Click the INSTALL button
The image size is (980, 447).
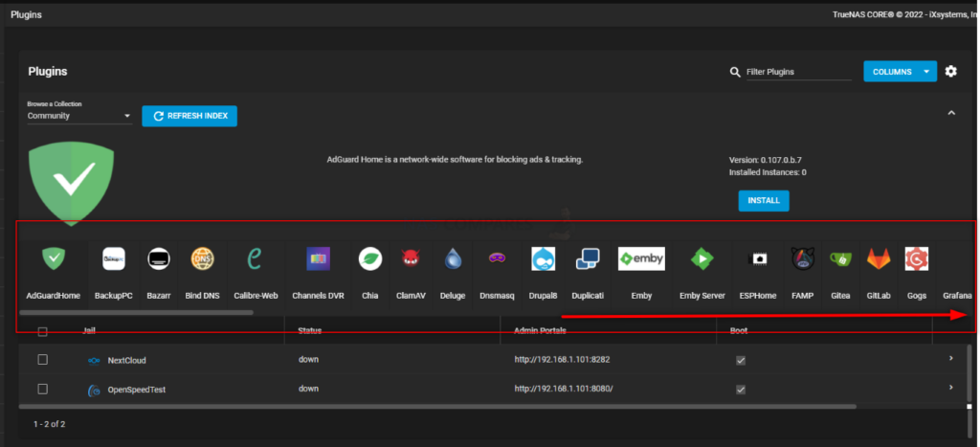(x=764, y=201)
